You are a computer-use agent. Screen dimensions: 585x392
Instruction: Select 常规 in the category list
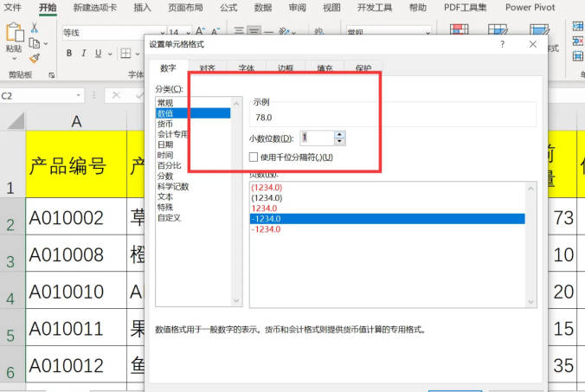(x=193, y=103)
